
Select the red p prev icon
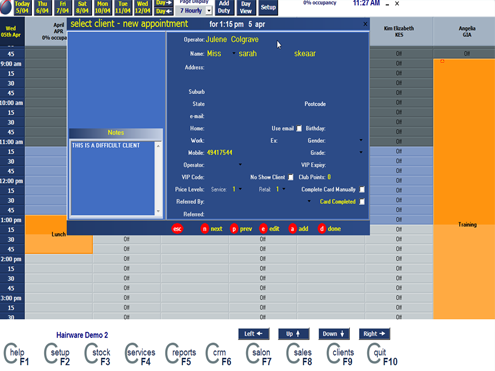coord(234,229)
